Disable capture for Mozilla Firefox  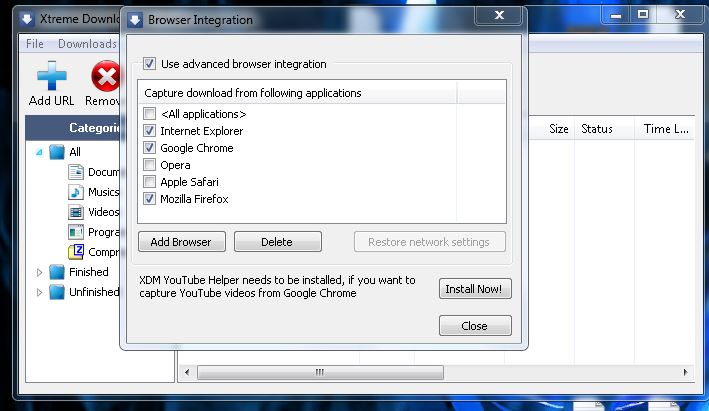(150, 199)
